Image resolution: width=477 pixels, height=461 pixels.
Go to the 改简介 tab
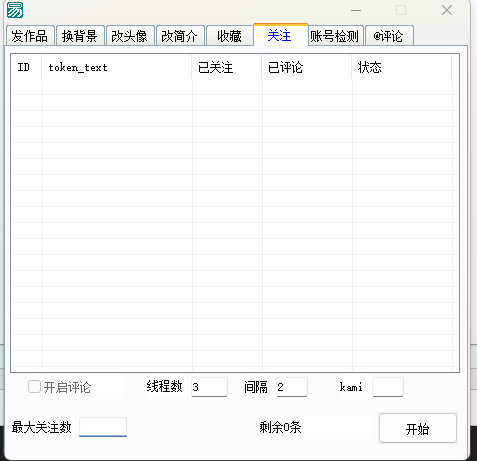180,36
